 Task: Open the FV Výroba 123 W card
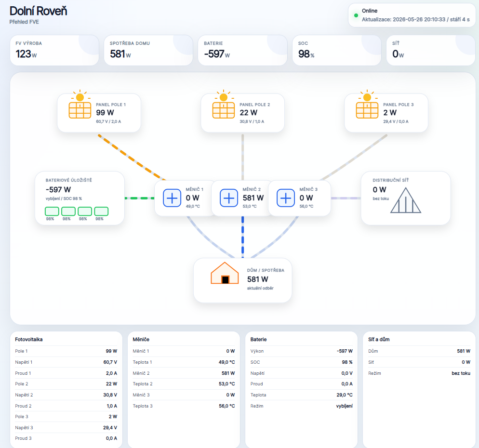(x=54, y=50)
